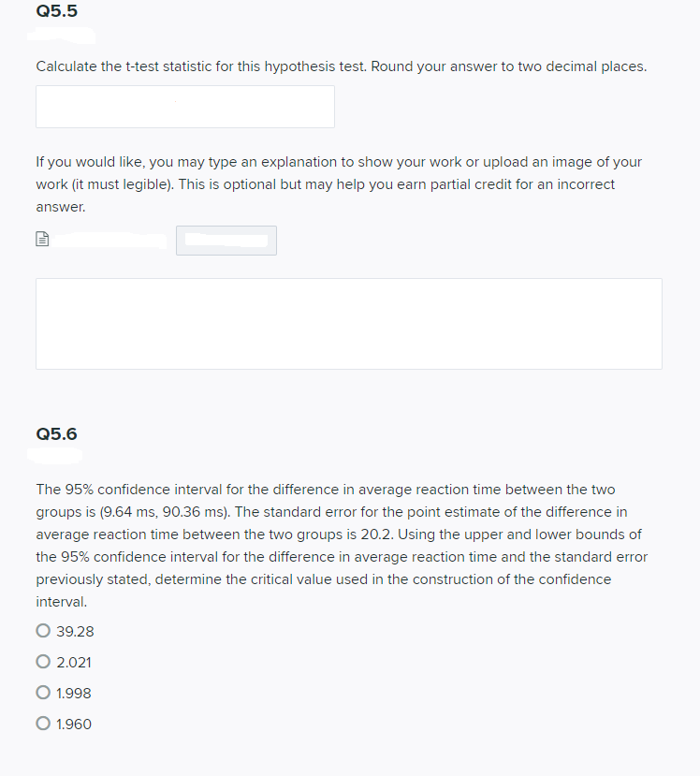Viewport: 700px width, 776px height.
Task: Click the empty answer field border for Q5.5
Action: click(184, 106)
